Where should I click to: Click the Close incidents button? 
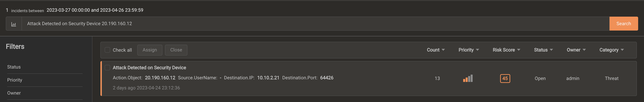point(176,50)
